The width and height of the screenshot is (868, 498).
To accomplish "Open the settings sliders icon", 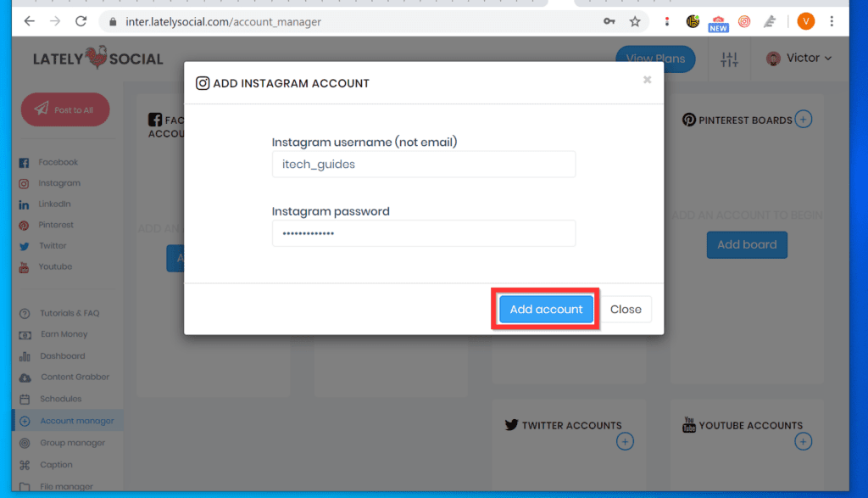I will pyautogui.click(x=729, y=59).
